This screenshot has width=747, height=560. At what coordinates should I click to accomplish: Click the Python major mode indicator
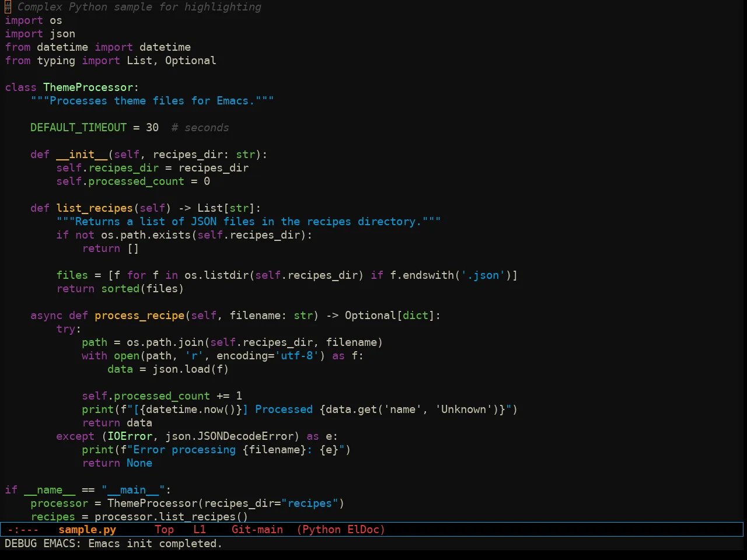[x=322, y=530]
